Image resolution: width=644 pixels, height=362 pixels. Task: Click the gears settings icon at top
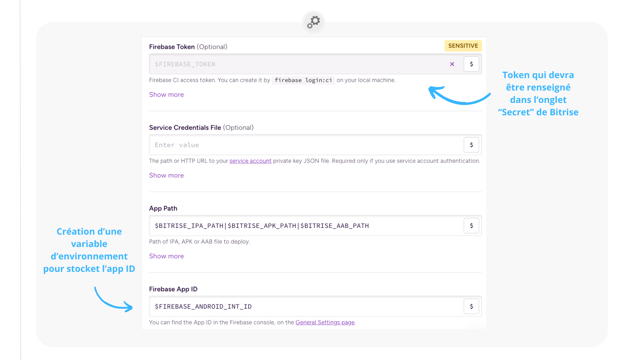coord(313,22)
